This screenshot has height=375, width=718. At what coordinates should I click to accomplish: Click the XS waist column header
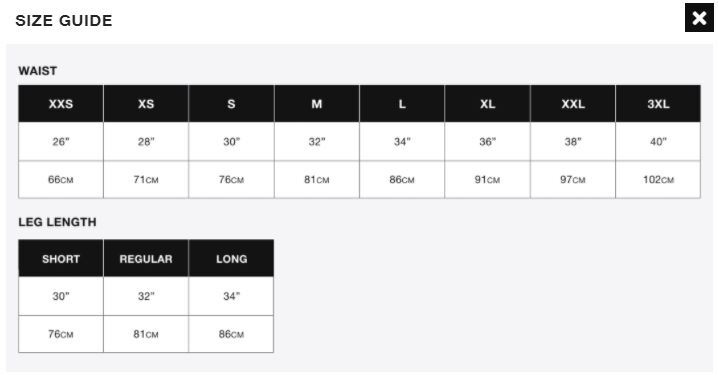[x=146, y=103]
